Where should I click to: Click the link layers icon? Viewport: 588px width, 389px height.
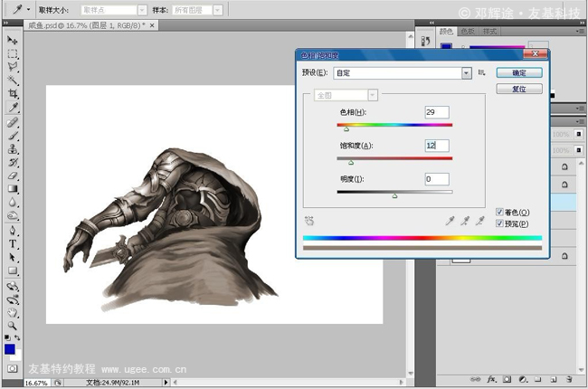point(475,380)
